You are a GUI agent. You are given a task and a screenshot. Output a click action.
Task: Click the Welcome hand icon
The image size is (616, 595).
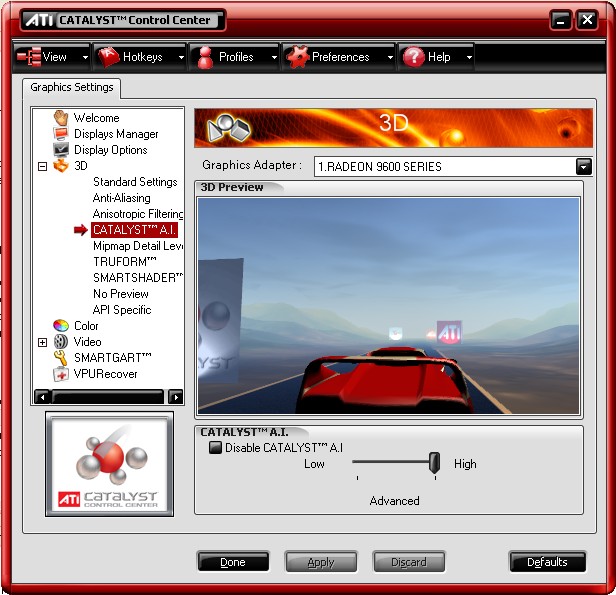click(61, 118)
